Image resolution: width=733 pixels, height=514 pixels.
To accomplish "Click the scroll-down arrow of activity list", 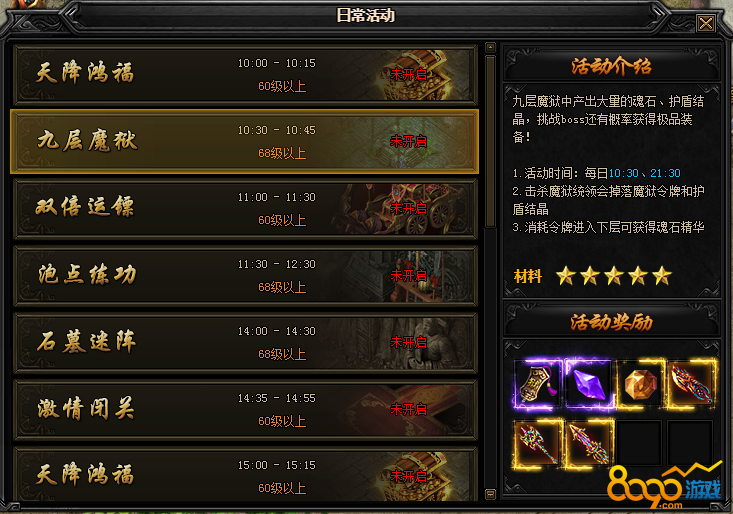I will (490, 494).
